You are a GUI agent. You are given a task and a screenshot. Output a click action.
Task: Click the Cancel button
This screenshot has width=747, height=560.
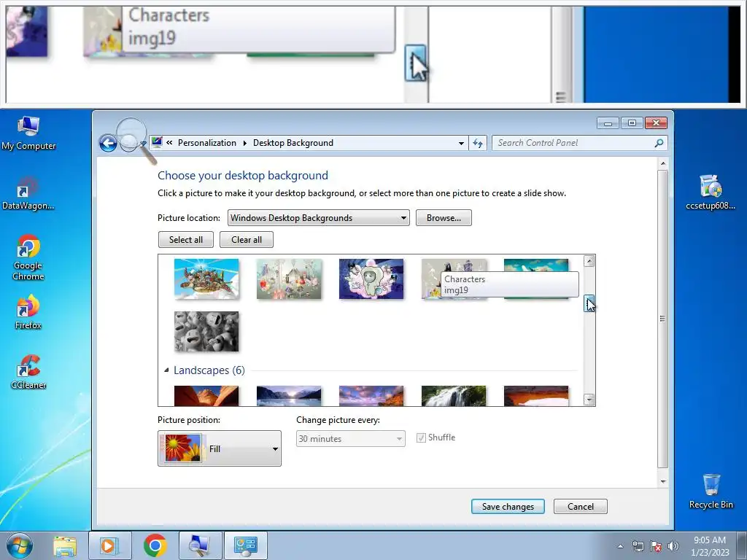coord(580,506)
